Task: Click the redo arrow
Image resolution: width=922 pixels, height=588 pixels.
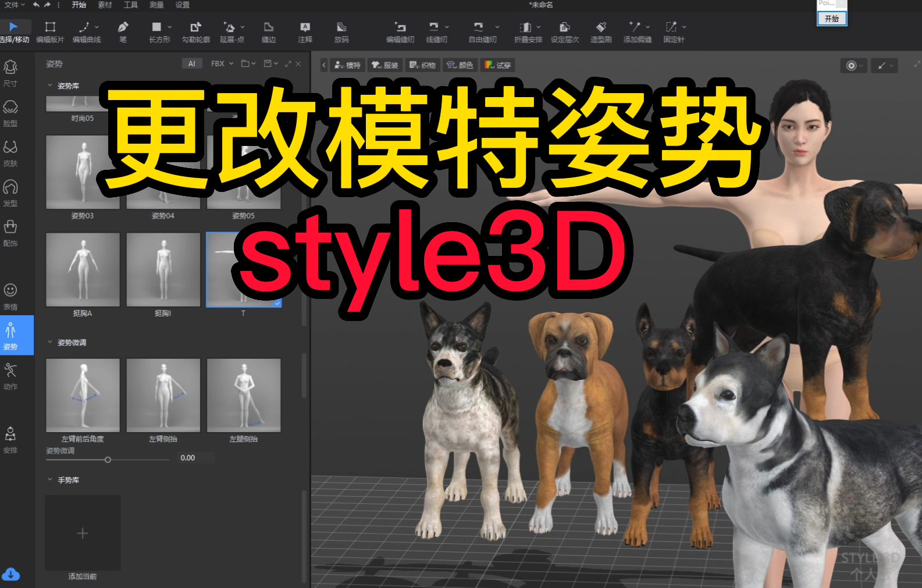Action: click(47, 5)
